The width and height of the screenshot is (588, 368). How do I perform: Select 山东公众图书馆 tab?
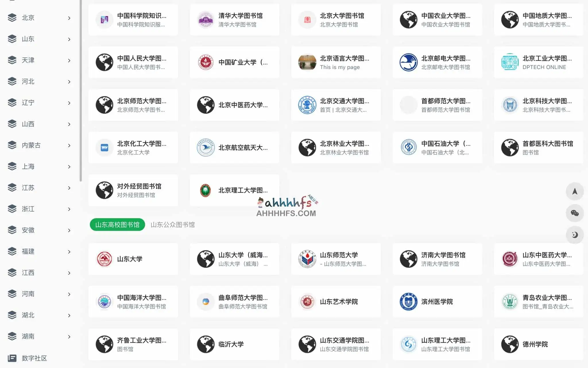[x=173, y=225]
